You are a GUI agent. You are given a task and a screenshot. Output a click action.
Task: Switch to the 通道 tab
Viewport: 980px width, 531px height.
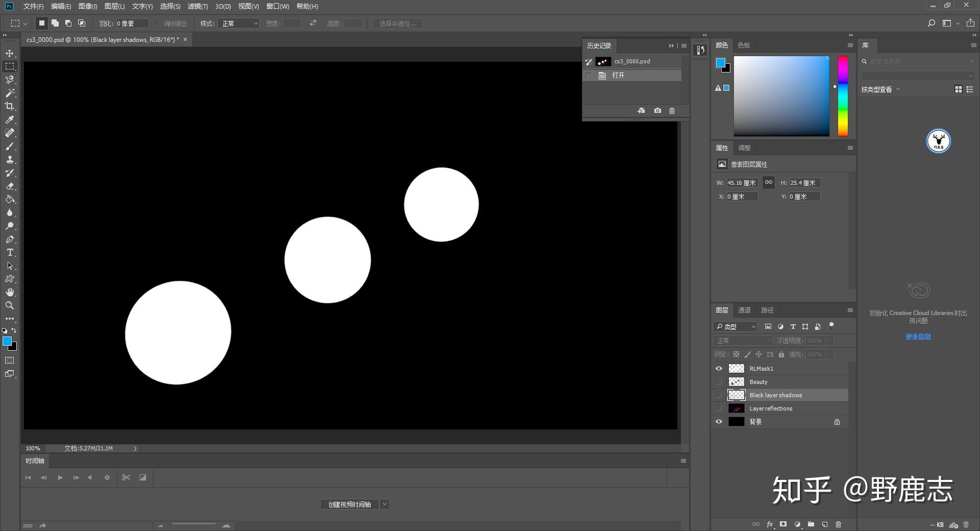tap(744, 310)
